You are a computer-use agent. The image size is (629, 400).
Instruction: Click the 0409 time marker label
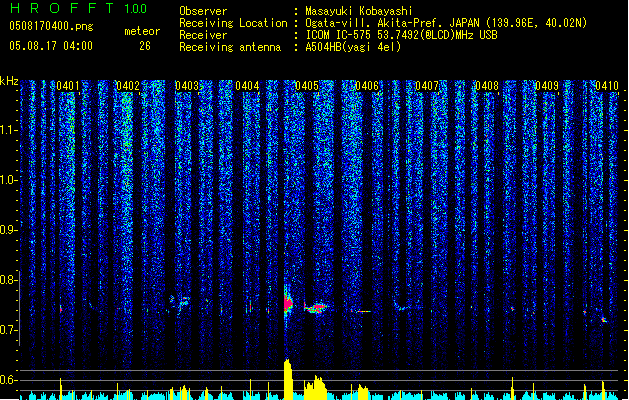pyautogui.click(x=547, y=86)
